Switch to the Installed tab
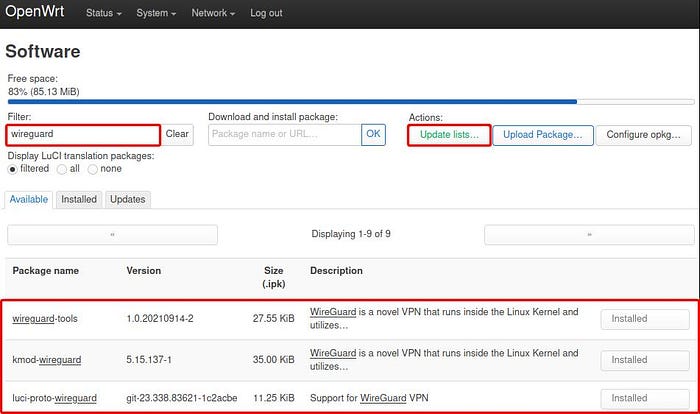This screenshot has width=700, height=414. pos(79,199)
